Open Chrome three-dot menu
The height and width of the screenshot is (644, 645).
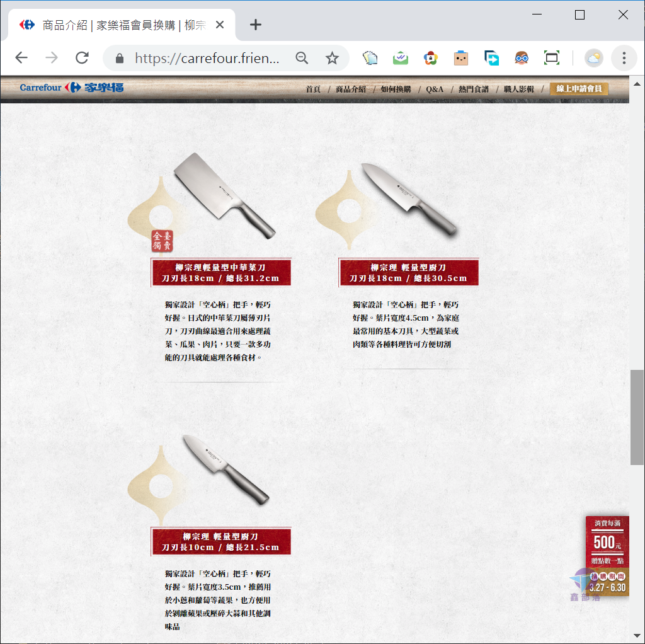point(624,58)
